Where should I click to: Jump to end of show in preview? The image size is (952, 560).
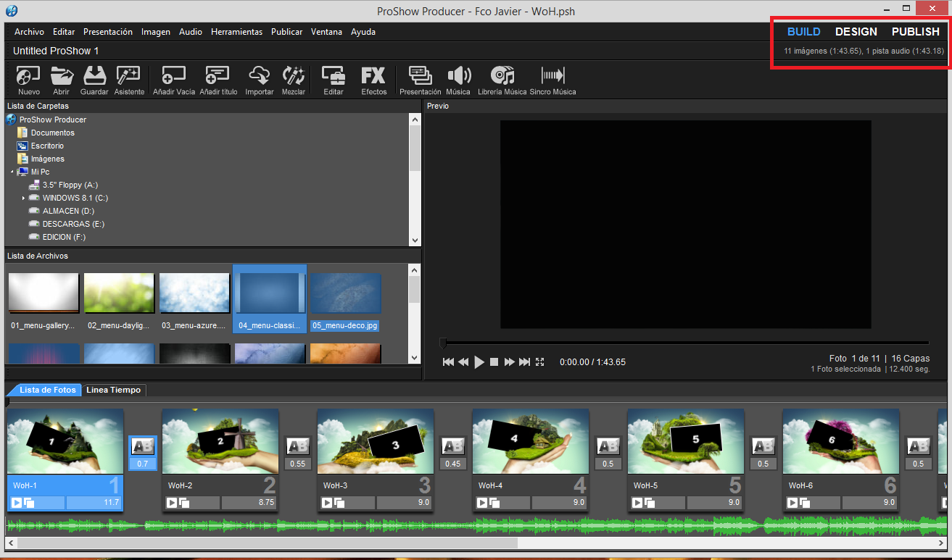524,362
